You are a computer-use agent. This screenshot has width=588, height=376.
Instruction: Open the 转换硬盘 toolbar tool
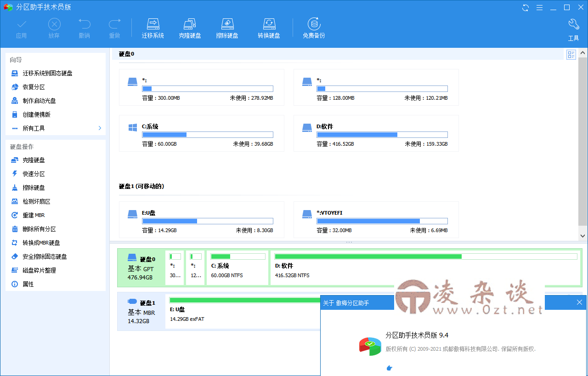269,28
